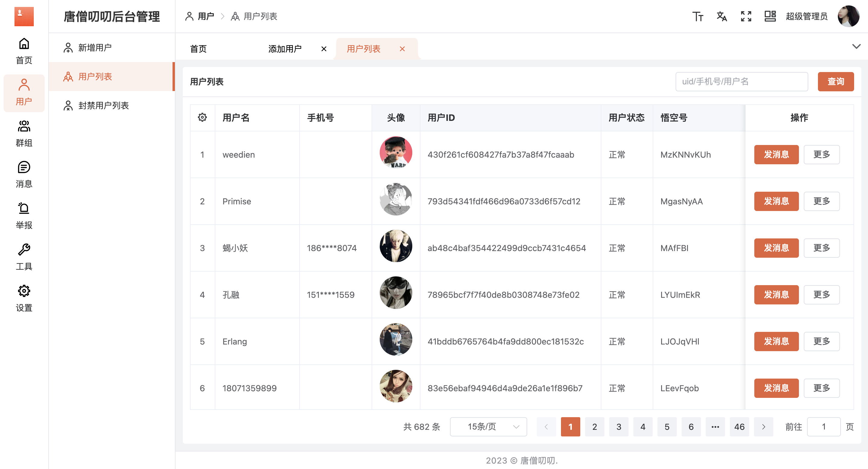
Task: Focus the uid/手机号/用户名 search field
Action: [741, 81]
